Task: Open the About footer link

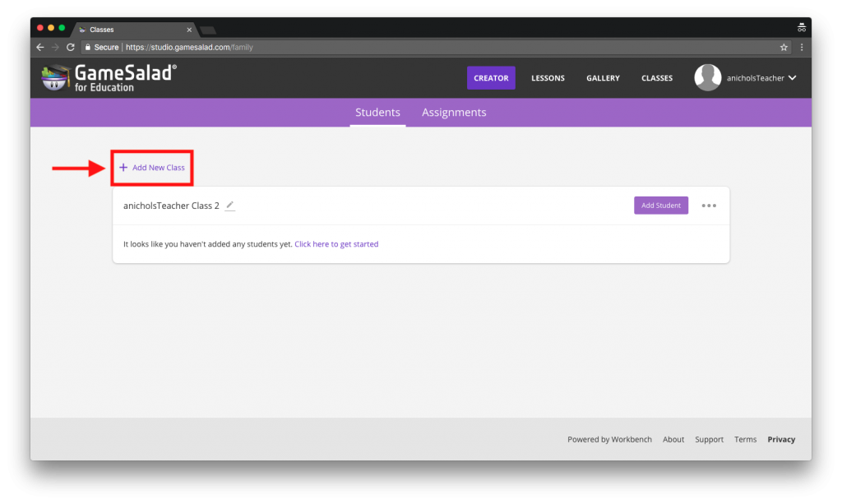Action: [x=673, y=439]
